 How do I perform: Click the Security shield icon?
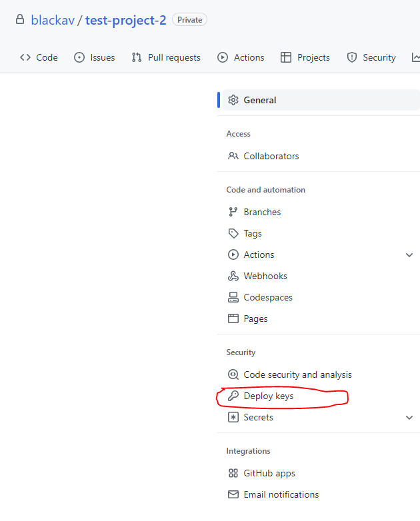point(352,57)
